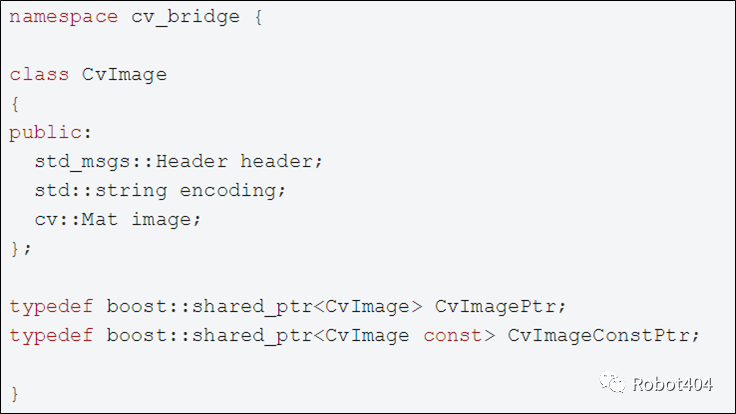Click the std::string type text
The width and height of the screenshot is (736, 414).
pos(100,191)
